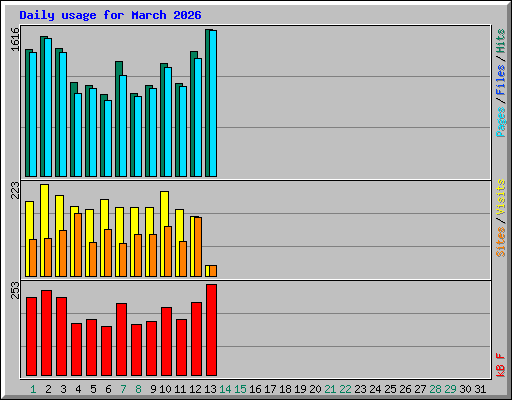The image size is (512, 400).
Task: Click the day 2 cyan files bar
Action: point(48,107)
